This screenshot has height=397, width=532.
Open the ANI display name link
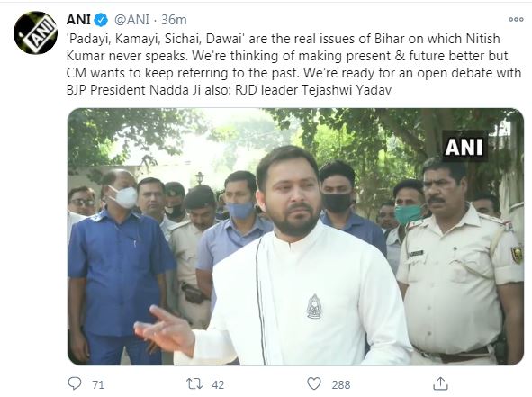(78, 20)
